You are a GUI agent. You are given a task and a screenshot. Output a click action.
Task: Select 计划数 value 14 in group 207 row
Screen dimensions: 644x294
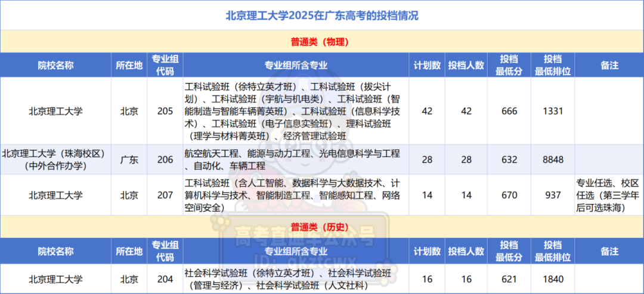(x=427, y=195)
